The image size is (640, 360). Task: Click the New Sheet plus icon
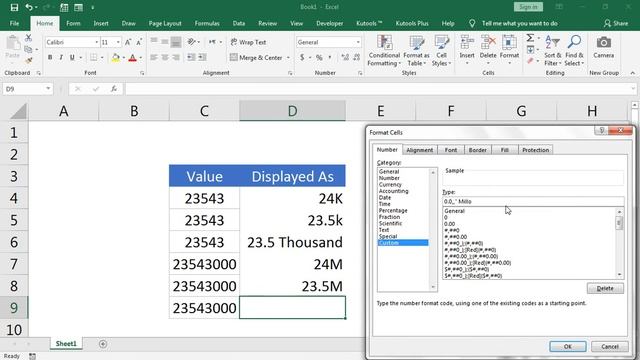(x=103, y=344)
